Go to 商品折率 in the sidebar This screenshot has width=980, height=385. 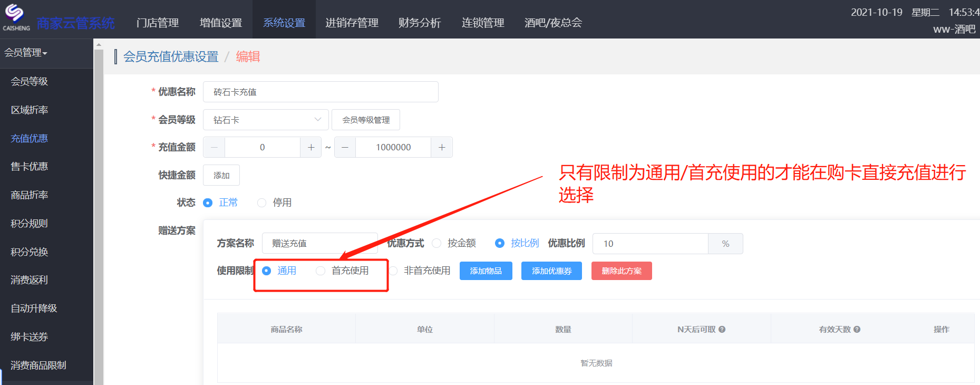click(30, 195)
